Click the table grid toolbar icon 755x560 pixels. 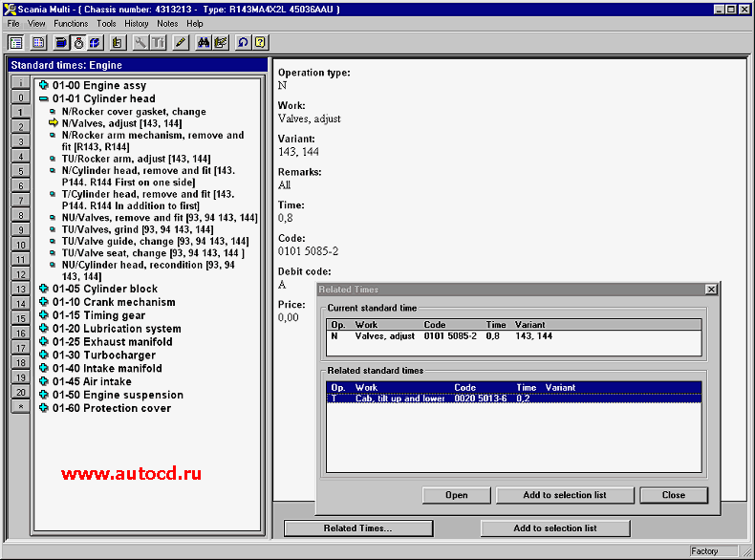(38, 43)
